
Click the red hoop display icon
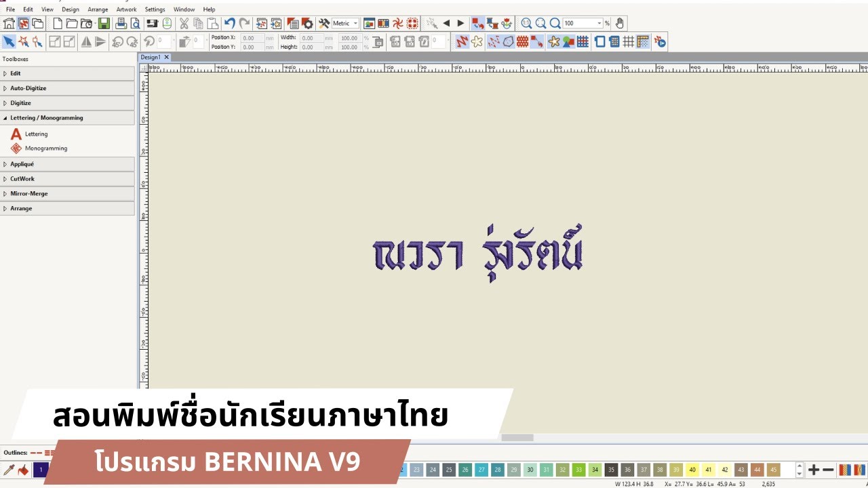(x=412, y=23)
